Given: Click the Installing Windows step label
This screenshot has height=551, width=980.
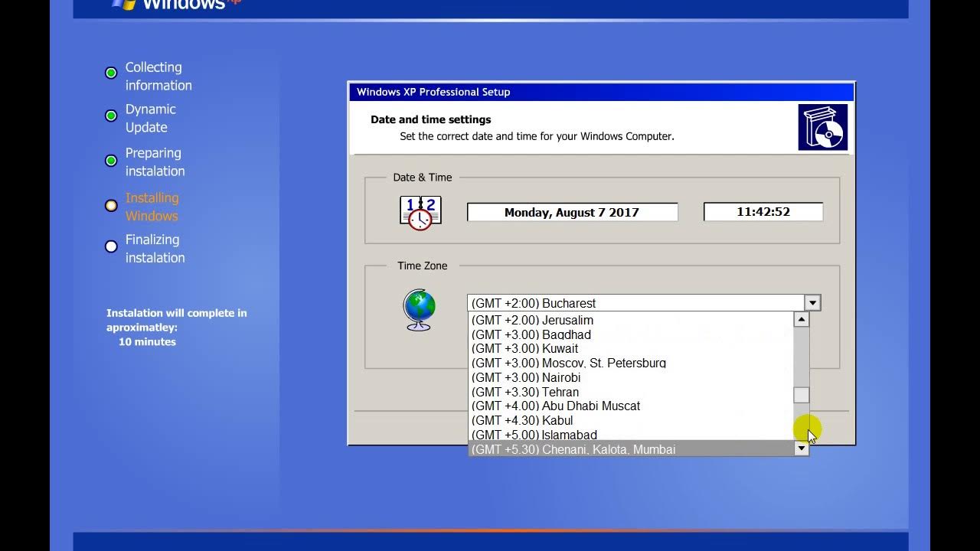Looking at the screenshot, I should pos(152,207).
